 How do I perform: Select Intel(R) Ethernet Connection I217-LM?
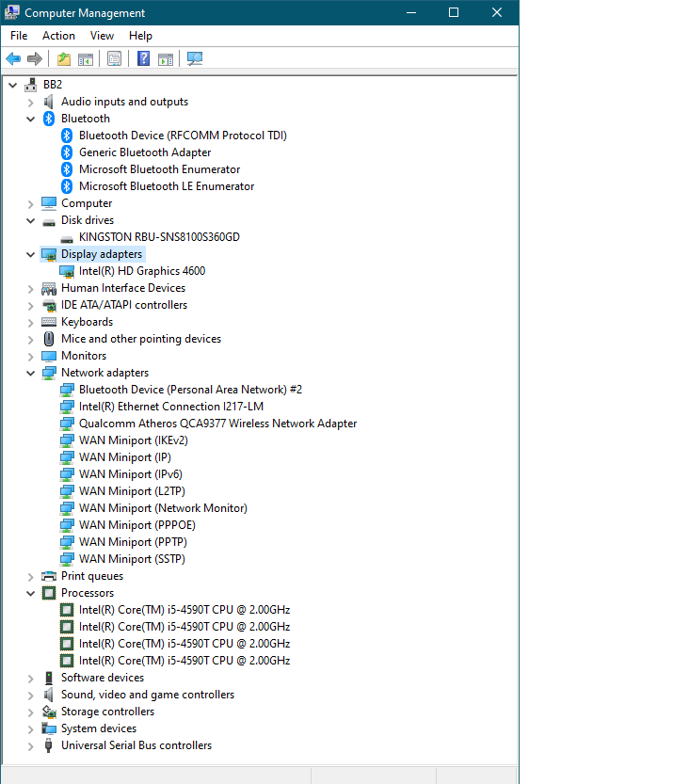171,407
